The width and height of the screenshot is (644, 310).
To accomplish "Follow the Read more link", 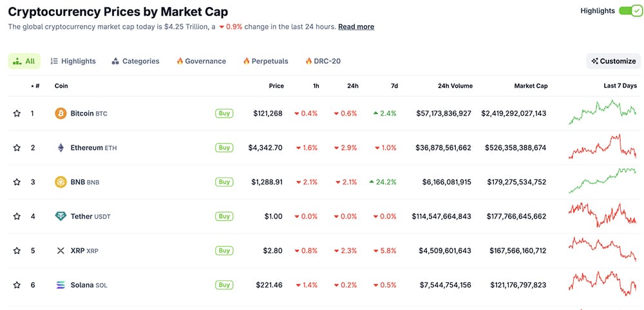I will (x=356, y=27).
